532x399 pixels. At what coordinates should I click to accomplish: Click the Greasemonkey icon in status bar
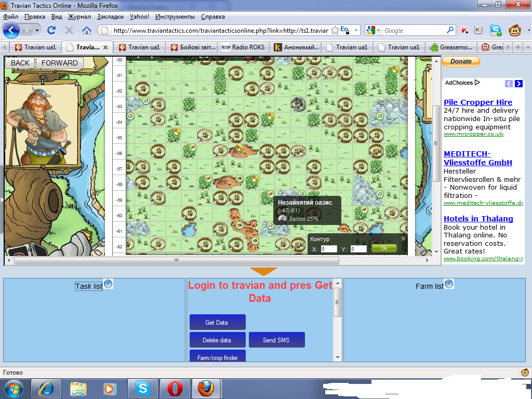pyautogui.click(x=525, y=372)
